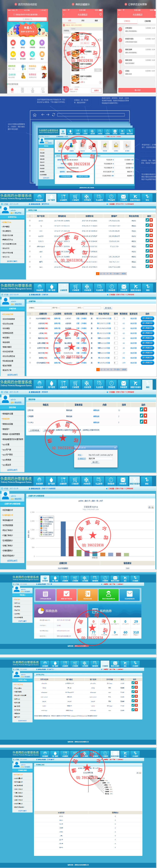The image size is (157, 868).
Task: Click the red bar in the TOP10 chart
Action: pyautogui.click(x=71, y=546)
